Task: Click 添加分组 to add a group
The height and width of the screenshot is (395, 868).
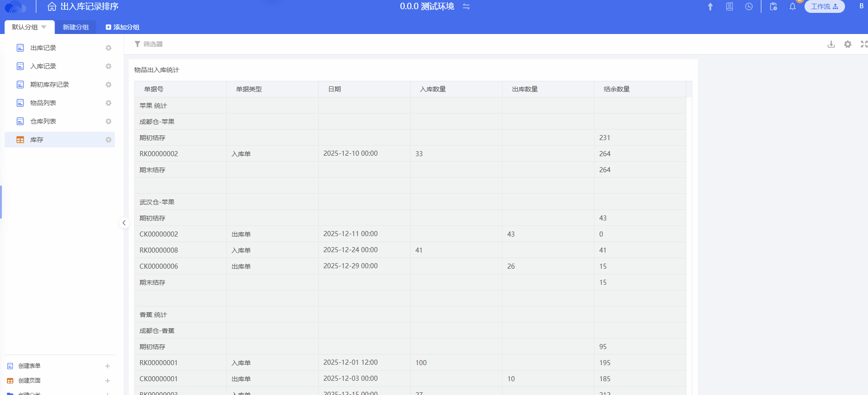Action: click(x=123, y=27)
